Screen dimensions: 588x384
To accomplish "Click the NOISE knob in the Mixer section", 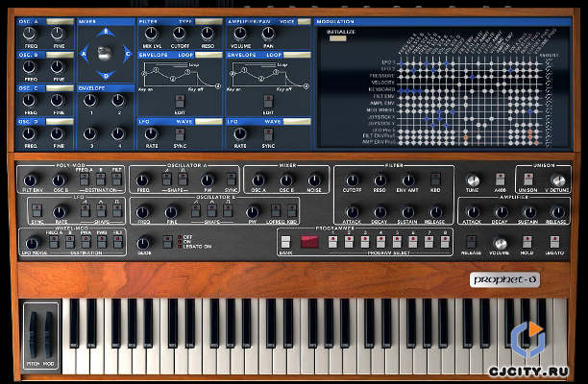I will click(x=314, y=180).
